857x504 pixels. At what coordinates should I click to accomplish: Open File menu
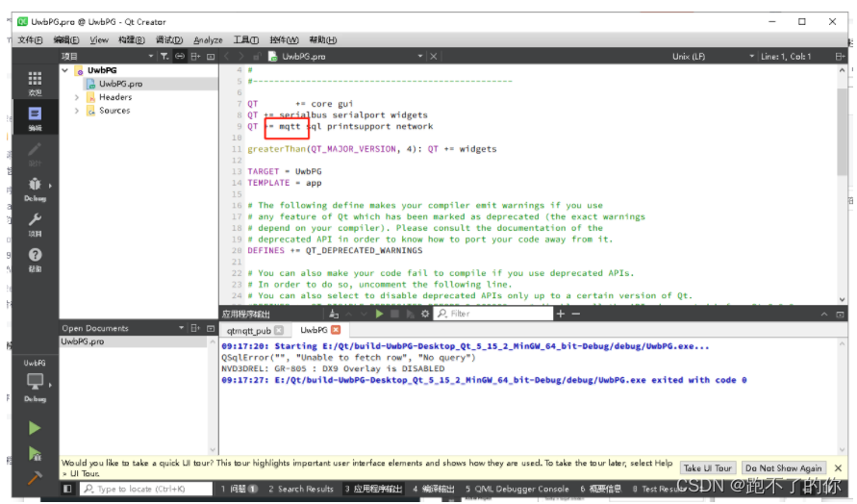point(30,39)
